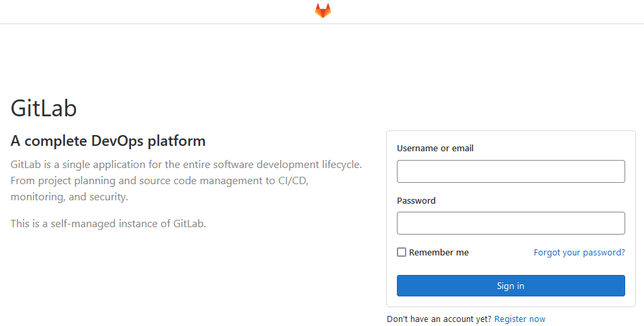Image resolution: width=644 pixels, height=326 pixels.
Task: Click the large GitLab title heading
Action: 44,108
